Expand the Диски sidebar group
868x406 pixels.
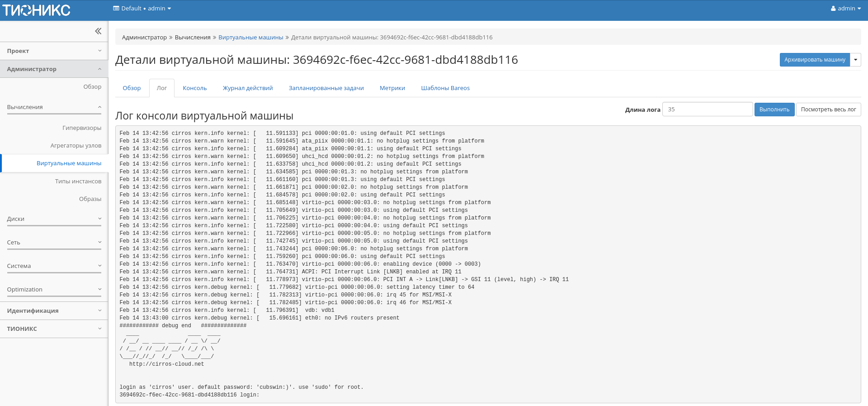[54, 219]
